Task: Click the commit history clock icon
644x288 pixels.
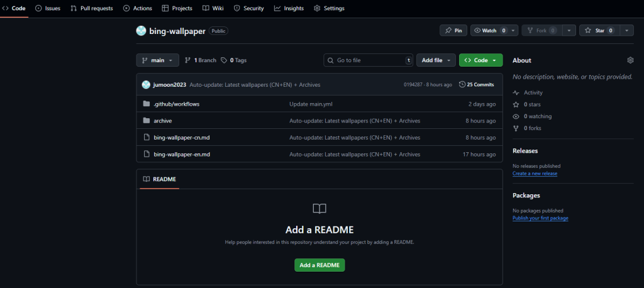Action: click(x=462, y=84)
